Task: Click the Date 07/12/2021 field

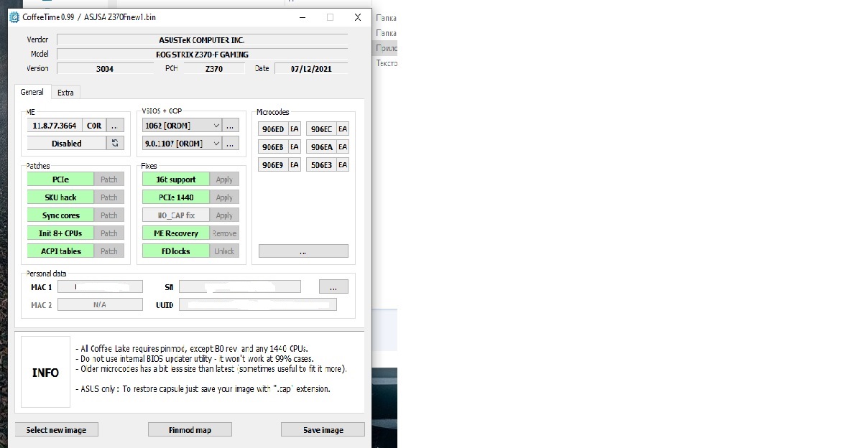Action: click(310, 68)
